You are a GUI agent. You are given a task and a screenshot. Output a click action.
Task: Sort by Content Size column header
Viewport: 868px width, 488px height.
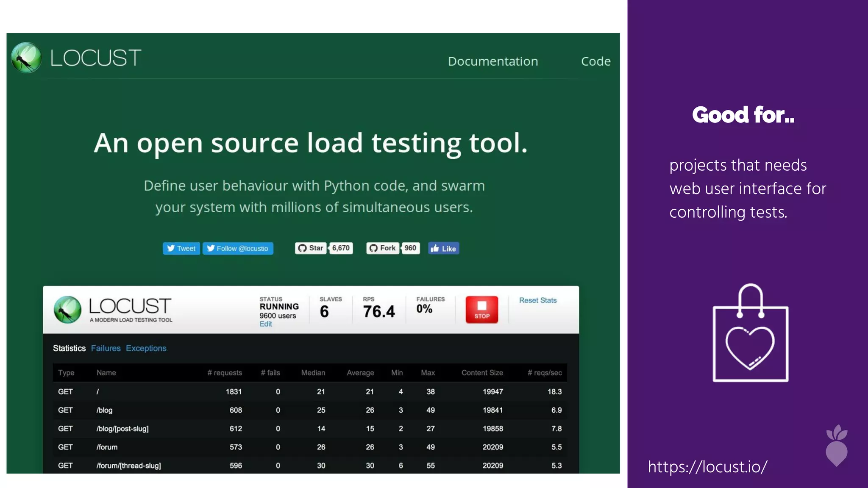(x=482, y=373)
